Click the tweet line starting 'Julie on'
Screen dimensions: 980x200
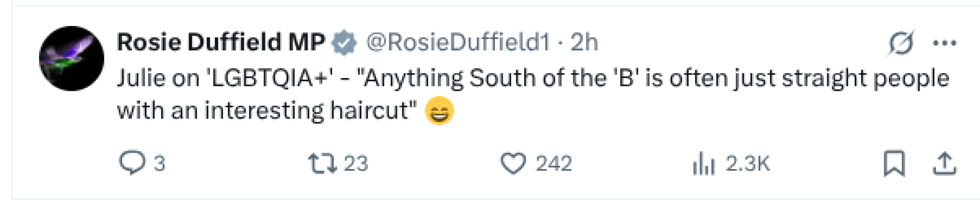coord(533,78)
